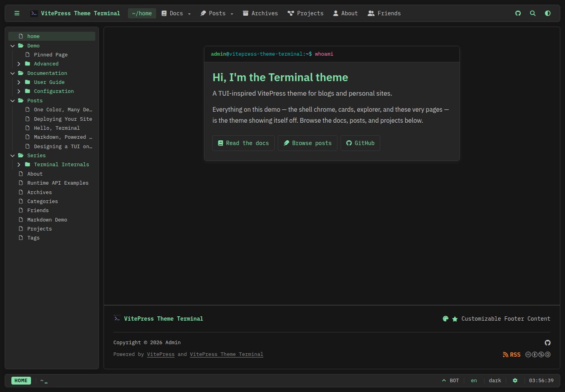Click the Read the docs button
This screenshot has width=565, height=392.
click(x=243, y=143)
